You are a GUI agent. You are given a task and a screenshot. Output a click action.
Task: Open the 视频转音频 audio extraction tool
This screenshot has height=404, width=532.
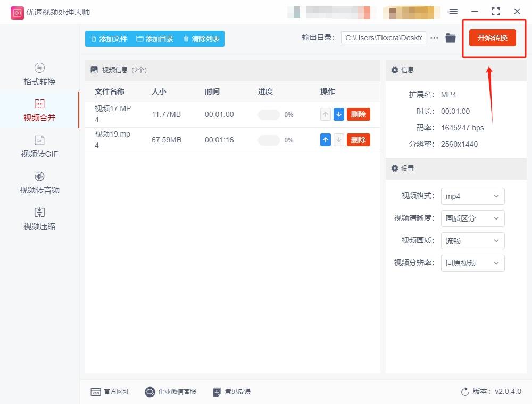(x=39, y=182)
